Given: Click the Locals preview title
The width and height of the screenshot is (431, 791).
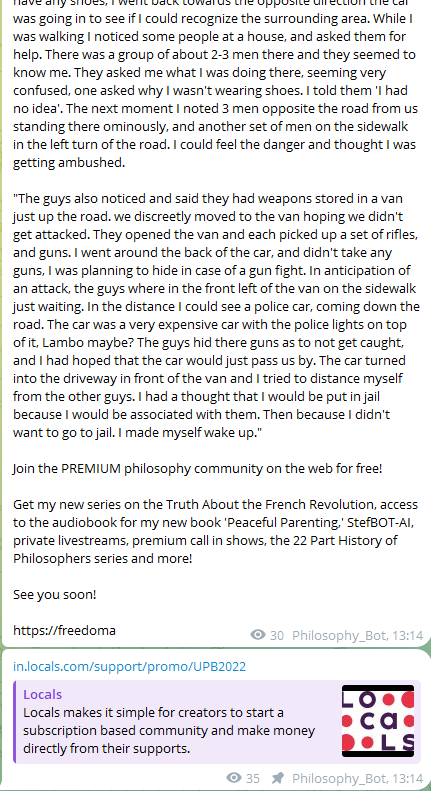Looking at the screenshot, I should pyautogui.click(x=42, y=695).
